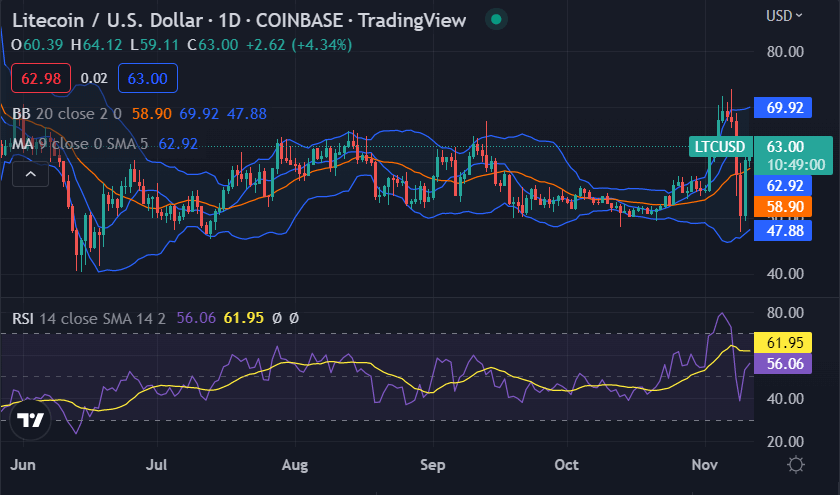Select the MA 9 close indicator label
This screenshot has height=495, width=840.
[x=80, y=144]
